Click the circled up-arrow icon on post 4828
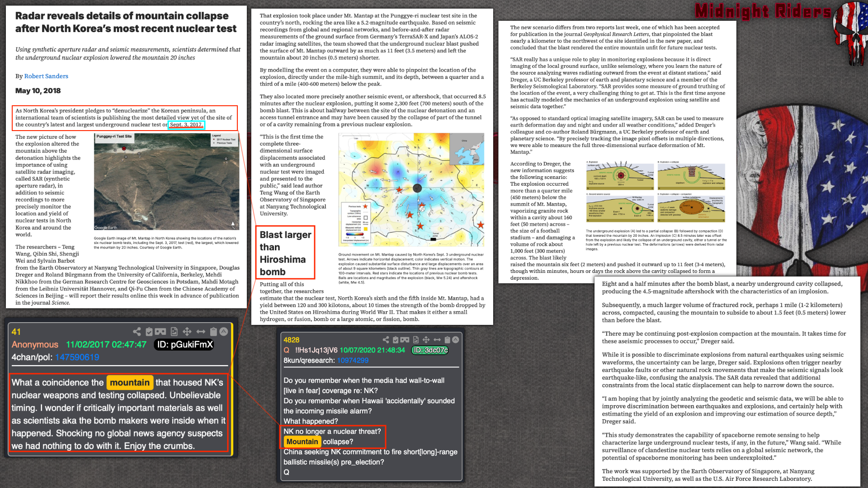 click(456, 340)
